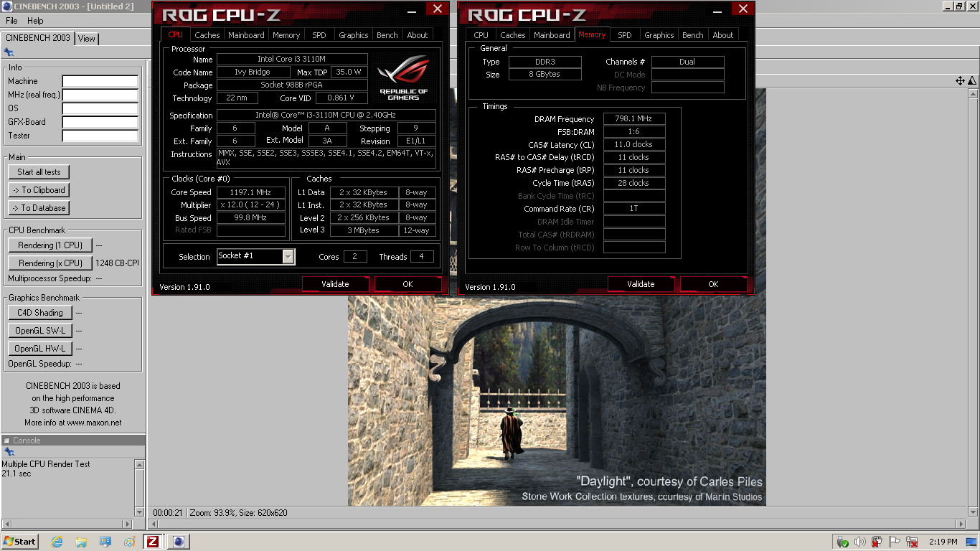Open the About tab in the left CPU-Z window
Image resolution: width=980 pixels, height=551 pixels.
[x=418, y=34]
